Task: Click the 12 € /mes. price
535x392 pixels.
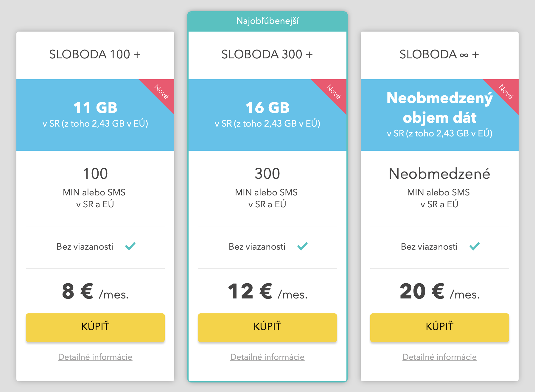Action: (x=267, y=292)
